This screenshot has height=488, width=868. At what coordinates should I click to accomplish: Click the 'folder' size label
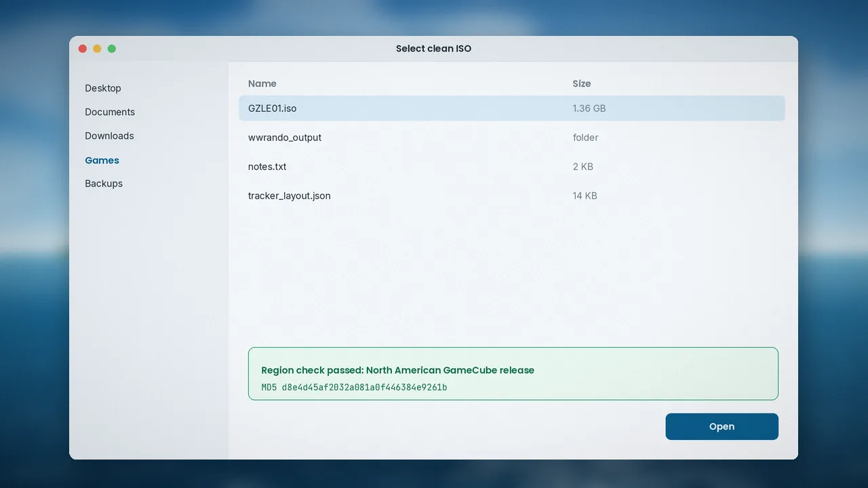point(586,138)
